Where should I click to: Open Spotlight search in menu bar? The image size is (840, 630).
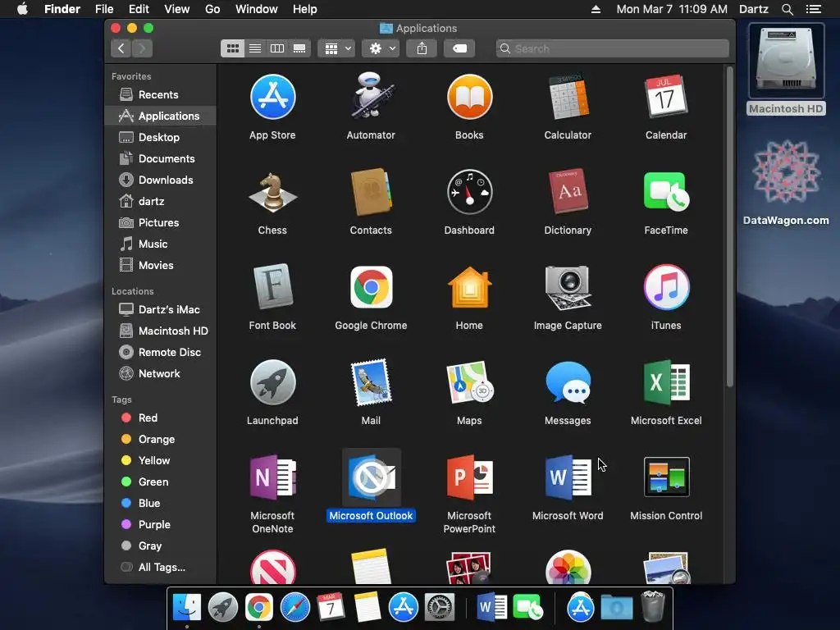787,9
